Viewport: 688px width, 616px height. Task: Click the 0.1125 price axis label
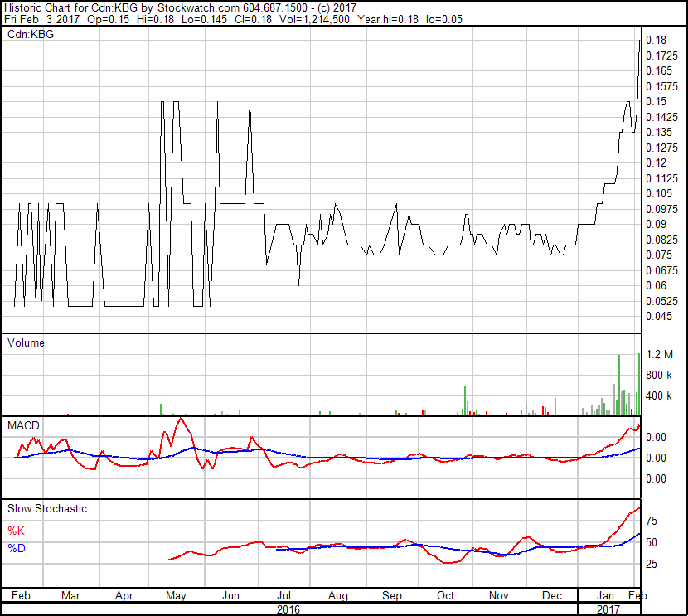tap(661, 178)
